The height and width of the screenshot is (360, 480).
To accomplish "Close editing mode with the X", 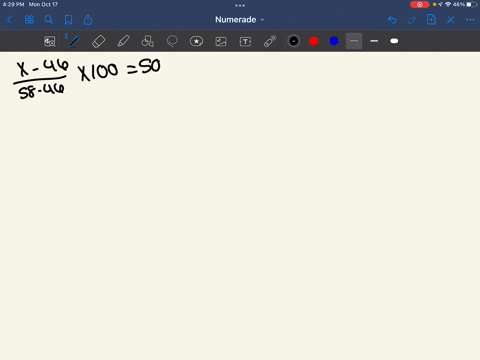I will click(451, 20).
